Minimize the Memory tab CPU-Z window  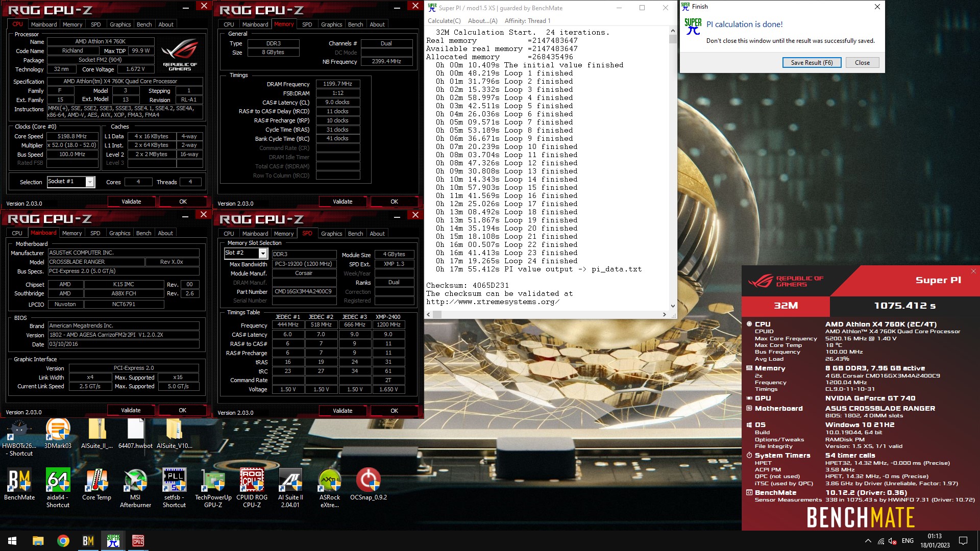[x=397, y=7]
